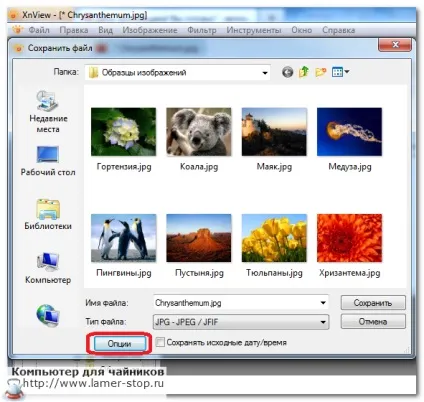Open the Файл menu
424x402 pixels.
(39, 30)
